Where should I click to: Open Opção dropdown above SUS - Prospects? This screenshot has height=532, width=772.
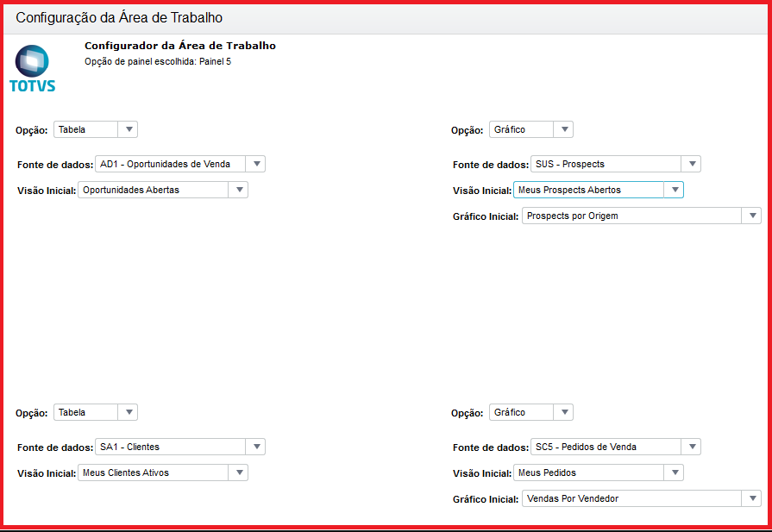531,129
